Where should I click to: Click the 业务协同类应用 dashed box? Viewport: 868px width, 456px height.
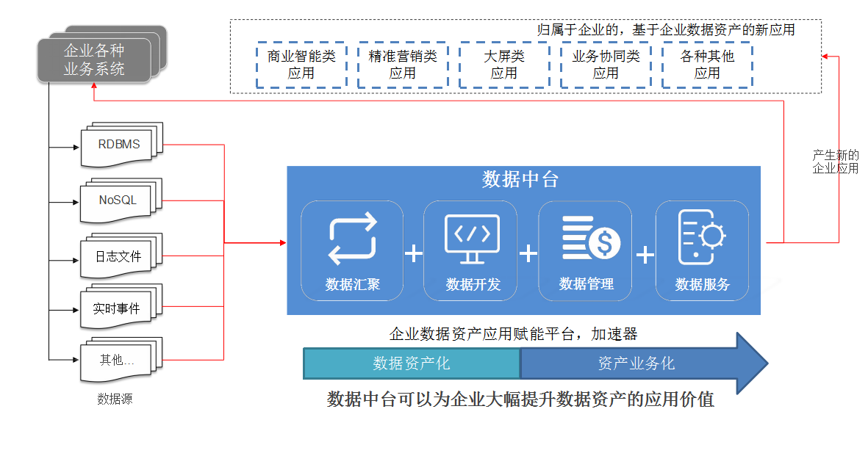point(606,65)
